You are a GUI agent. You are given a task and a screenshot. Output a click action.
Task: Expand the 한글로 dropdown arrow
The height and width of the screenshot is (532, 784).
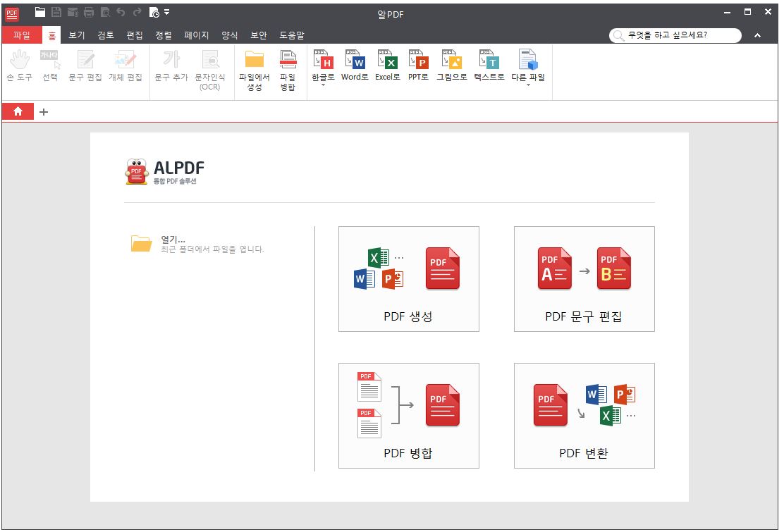pyautogui.click(x=323, y=85)
